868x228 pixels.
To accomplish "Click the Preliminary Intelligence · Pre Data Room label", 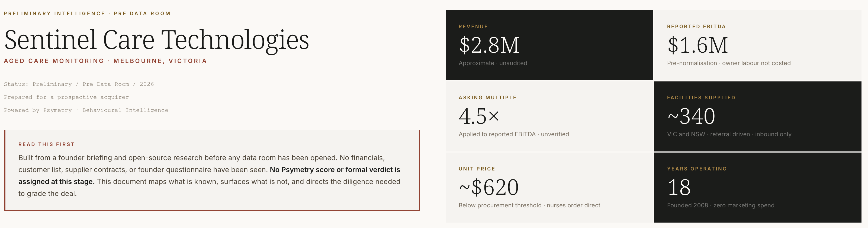I will click(87, 14).
